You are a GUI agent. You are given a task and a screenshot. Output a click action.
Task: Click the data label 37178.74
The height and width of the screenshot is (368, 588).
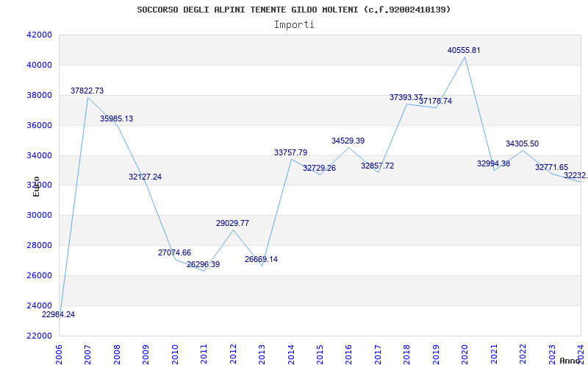[x=435, y=101]
